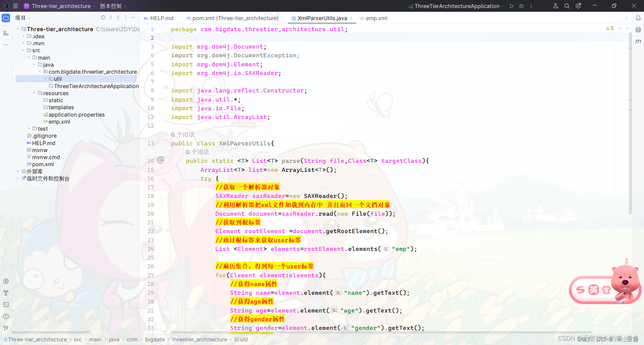Image resolution: width=644 pixels, height=345 pixels.
Task: Toggle the Project tool window icon
Action: click(x=6, y=18)
